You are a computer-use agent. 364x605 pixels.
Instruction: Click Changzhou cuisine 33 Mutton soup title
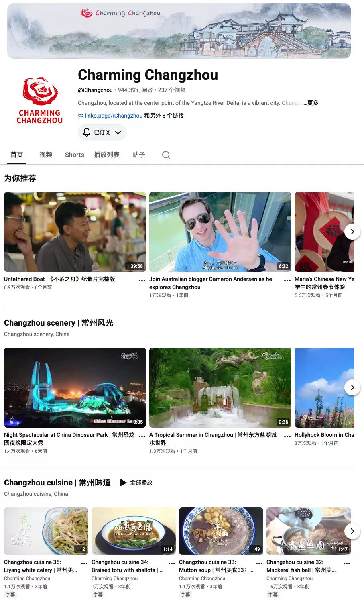[216, 566]
